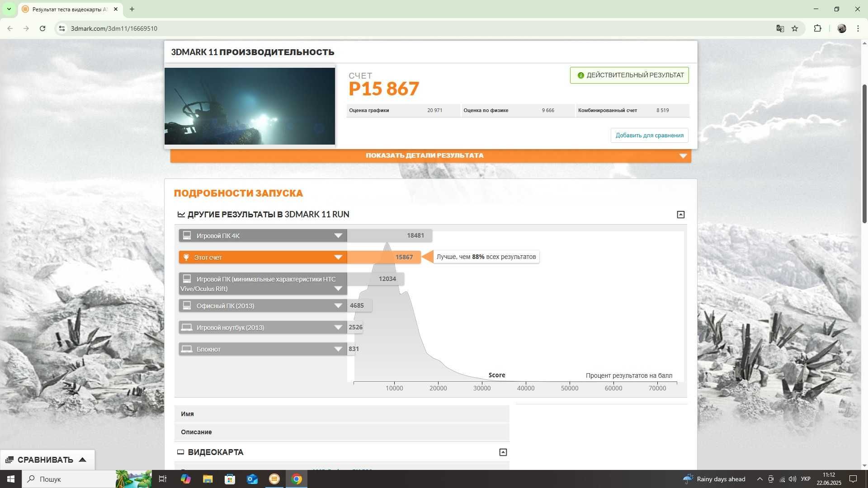868x488 pixels.
Task: Expand ПОКАЗАТЬ ДЕТАЛИ РЕЗУЛЬТАТА orange bar
Action: tap(430, 155)
